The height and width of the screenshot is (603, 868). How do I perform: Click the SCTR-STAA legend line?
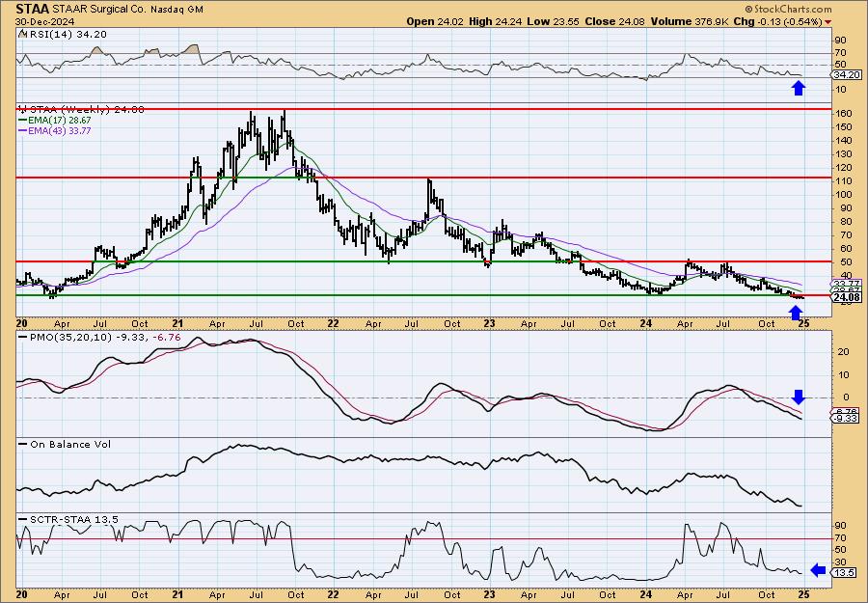tap(23, 519)
